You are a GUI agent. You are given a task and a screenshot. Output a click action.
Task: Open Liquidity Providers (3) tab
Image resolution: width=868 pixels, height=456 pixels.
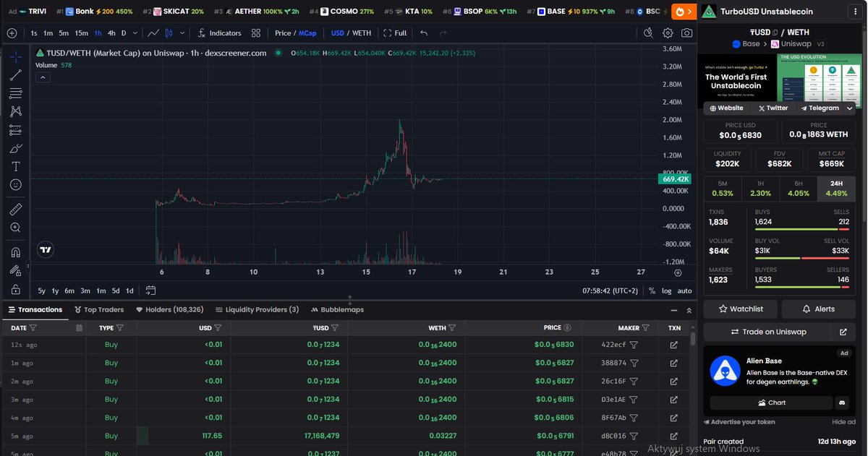[x=257, y=309]
